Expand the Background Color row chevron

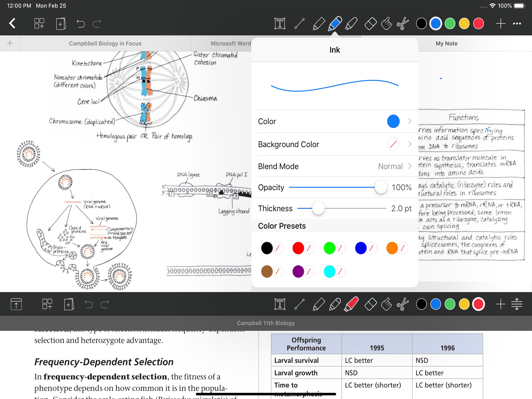point(410,144)
